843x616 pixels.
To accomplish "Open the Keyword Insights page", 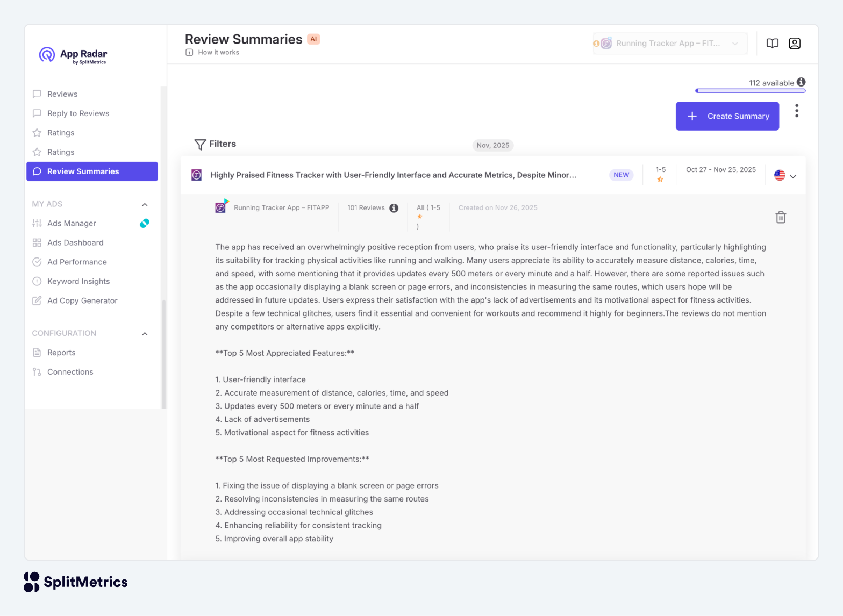I will click(78, 282).
